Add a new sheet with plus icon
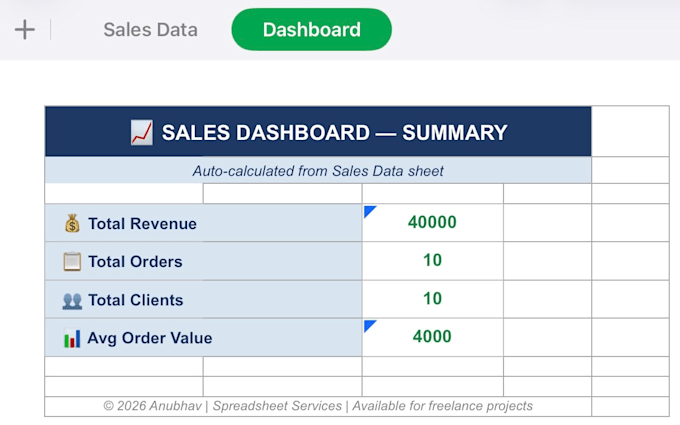 (x=24, y=30)
